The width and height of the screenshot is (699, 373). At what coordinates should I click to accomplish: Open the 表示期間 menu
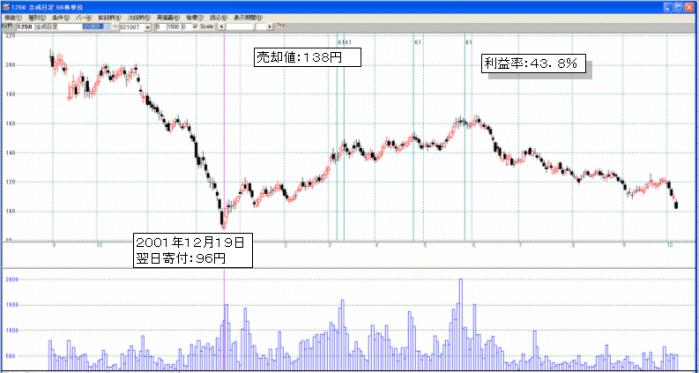pyautogui.click(x=248, y=17)
